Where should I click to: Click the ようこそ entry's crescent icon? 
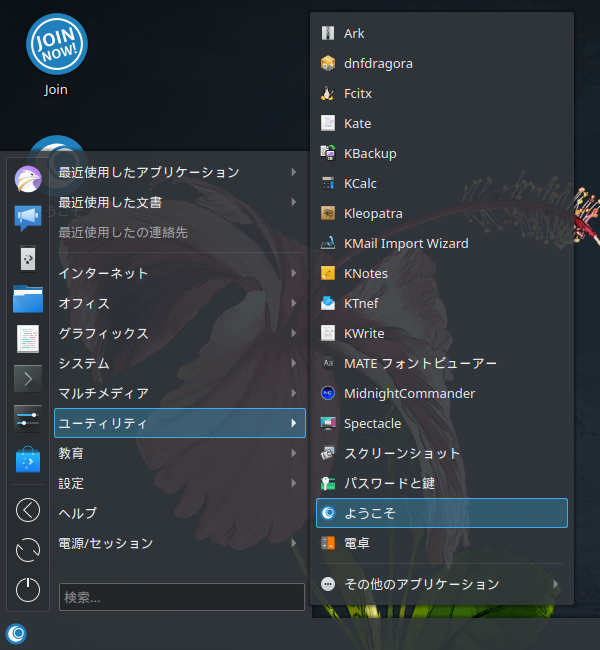(328, 513)
